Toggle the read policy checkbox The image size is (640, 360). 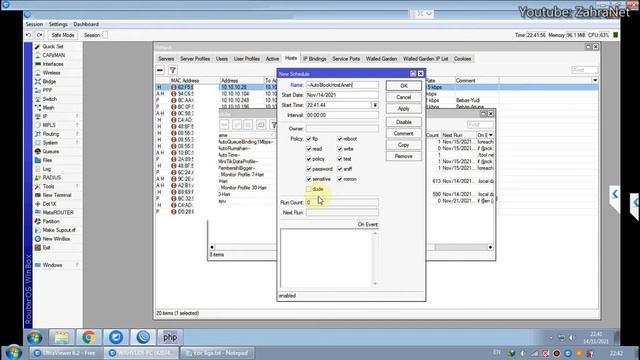click(x=309, y=149)
